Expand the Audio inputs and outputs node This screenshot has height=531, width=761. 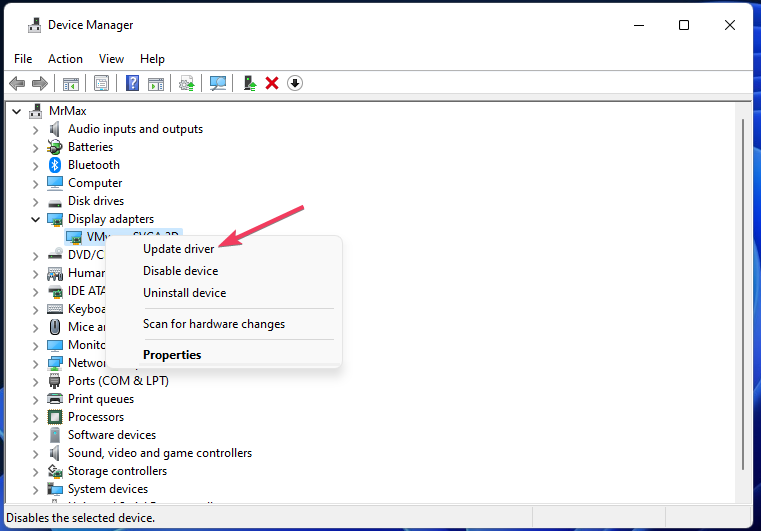pyautogui.click(x=36, y=129)
